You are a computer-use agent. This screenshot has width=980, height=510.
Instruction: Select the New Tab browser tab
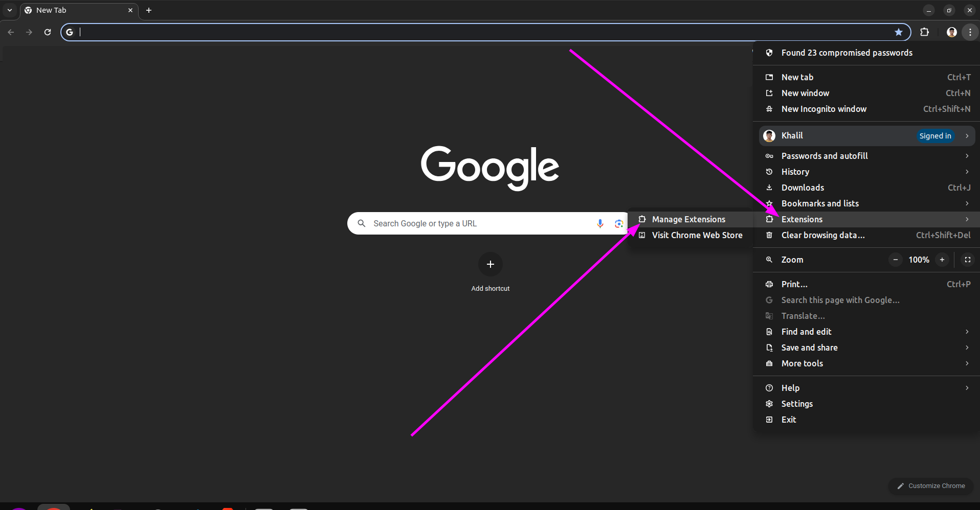coord(79,10)
